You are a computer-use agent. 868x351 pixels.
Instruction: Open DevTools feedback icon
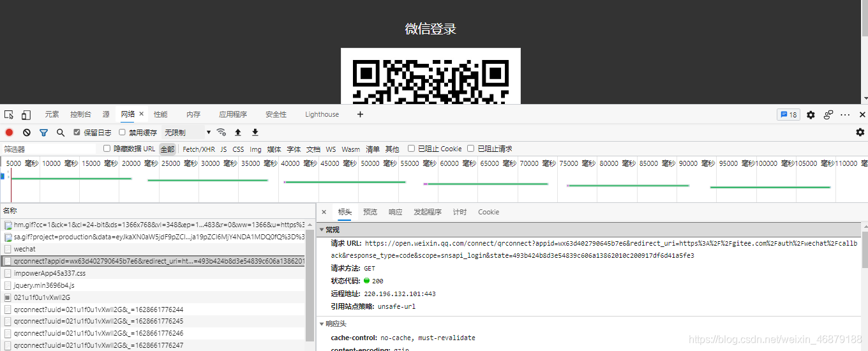pos(828,115)
